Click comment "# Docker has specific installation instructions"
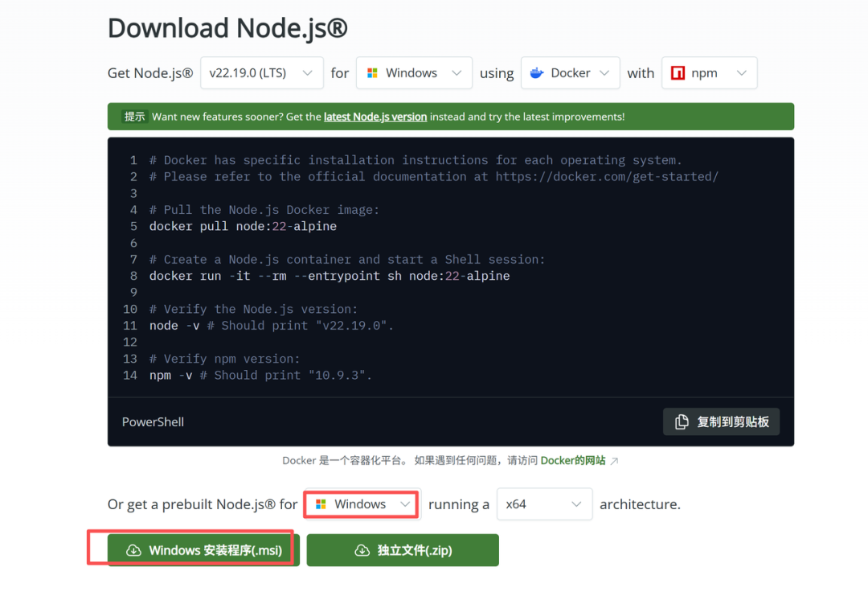This screenshot has height=592, width=868. [416, 160]
